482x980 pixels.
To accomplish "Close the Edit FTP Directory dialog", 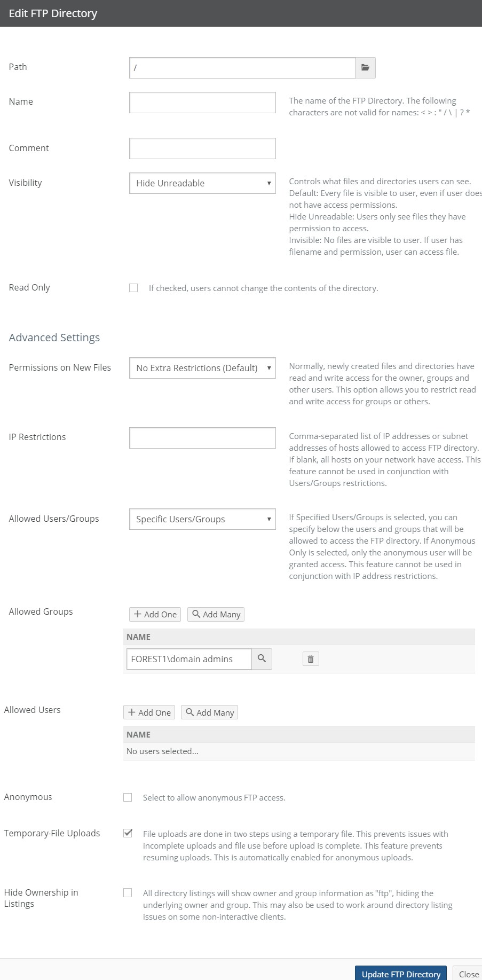I will (x=469, y=974).
